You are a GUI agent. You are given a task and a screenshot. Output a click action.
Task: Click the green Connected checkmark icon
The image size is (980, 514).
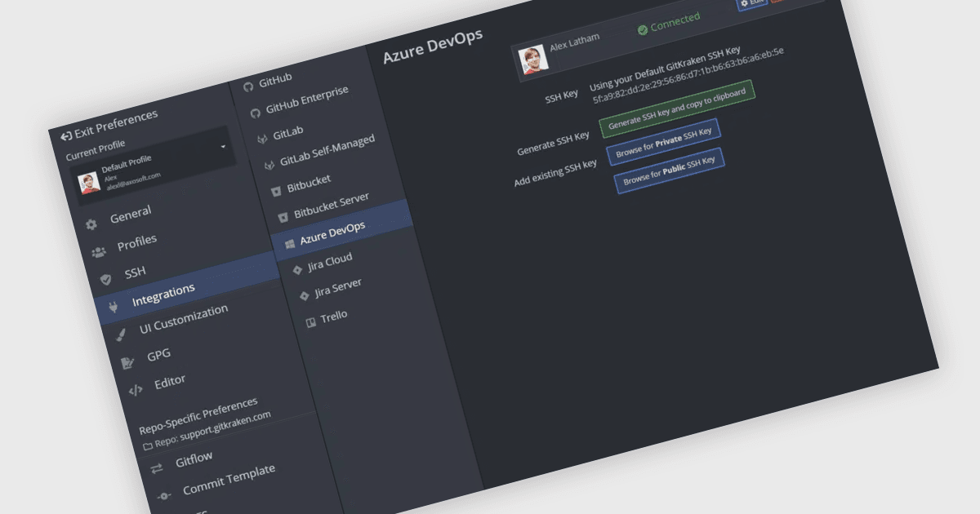[643, 29]
